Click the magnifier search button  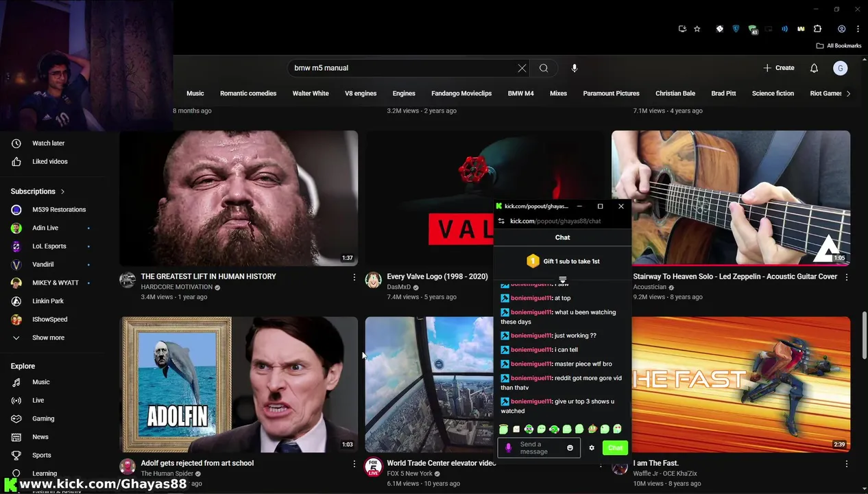point(544,68)
